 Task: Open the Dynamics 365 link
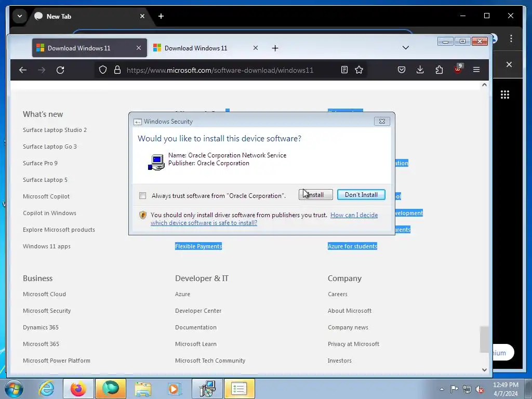(41, 327)
